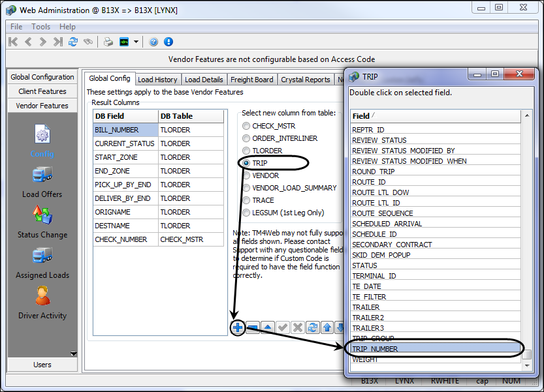Open Load Offers in the sidebar

coord(42,181)
